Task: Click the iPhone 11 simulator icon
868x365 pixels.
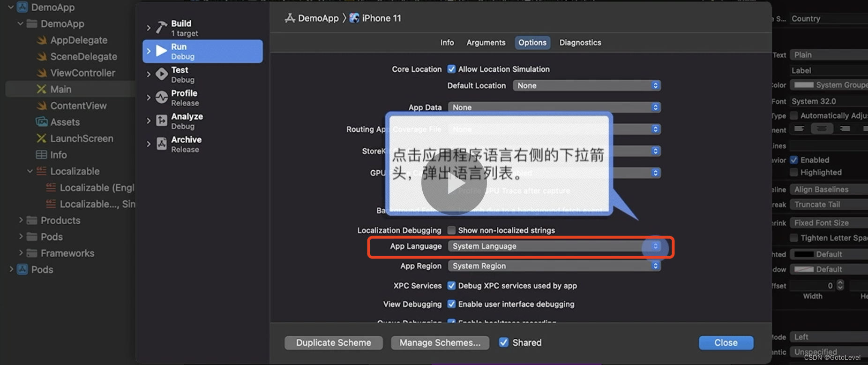Action: coord(354,18)
